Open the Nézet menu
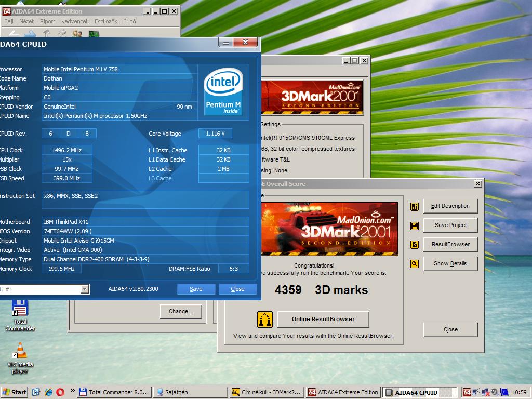This screenshot has height=399, width=532. click(x=26, y=21)
